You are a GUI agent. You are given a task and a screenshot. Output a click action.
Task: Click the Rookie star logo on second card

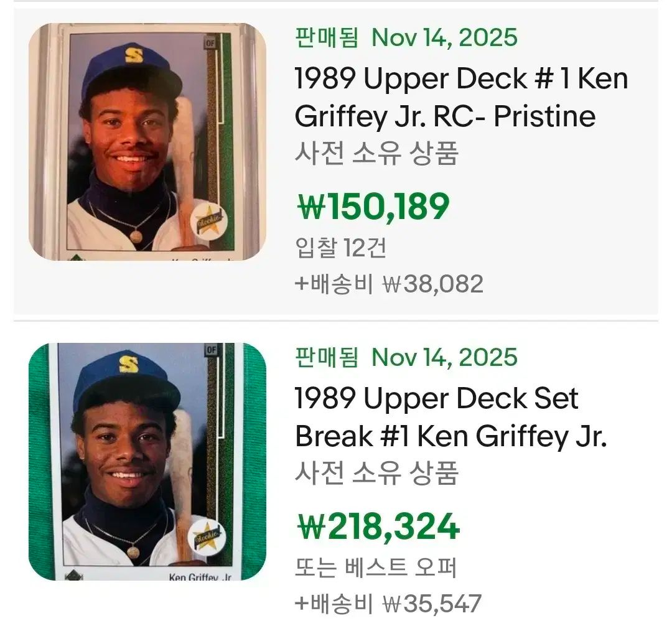coord(205,533)
